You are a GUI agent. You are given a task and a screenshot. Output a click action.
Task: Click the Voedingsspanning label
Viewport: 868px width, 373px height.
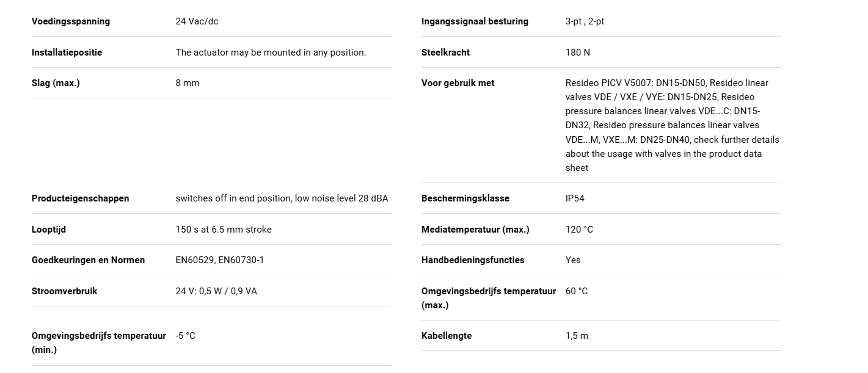(x=71, y=21)
